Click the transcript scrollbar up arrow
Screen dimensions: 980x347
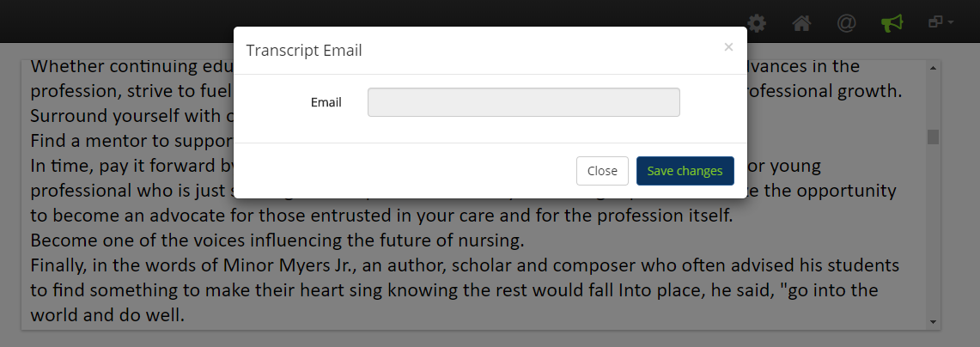pos(933,68)
